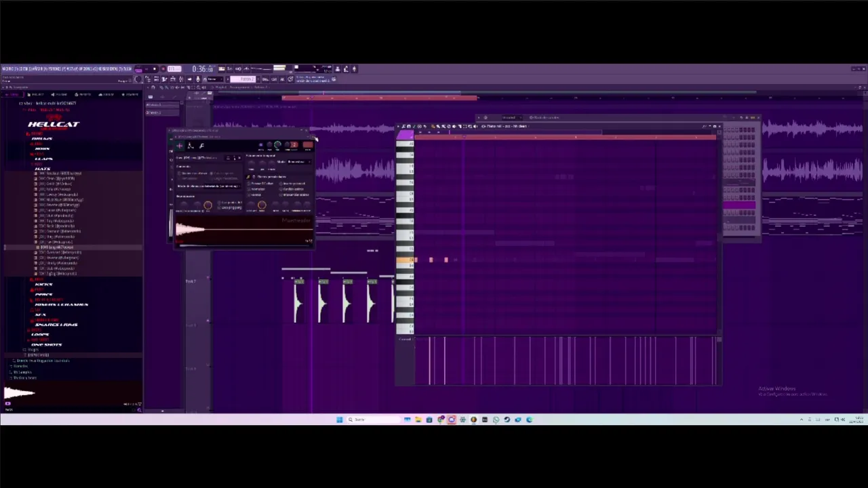
Task: Adjust the main volume knob in toolbar
Action: tap(138, 79)
